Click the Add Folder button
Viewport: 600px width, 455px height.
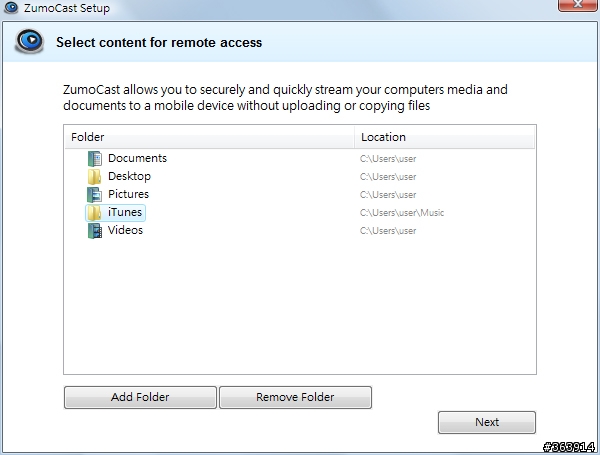point(140,397)
